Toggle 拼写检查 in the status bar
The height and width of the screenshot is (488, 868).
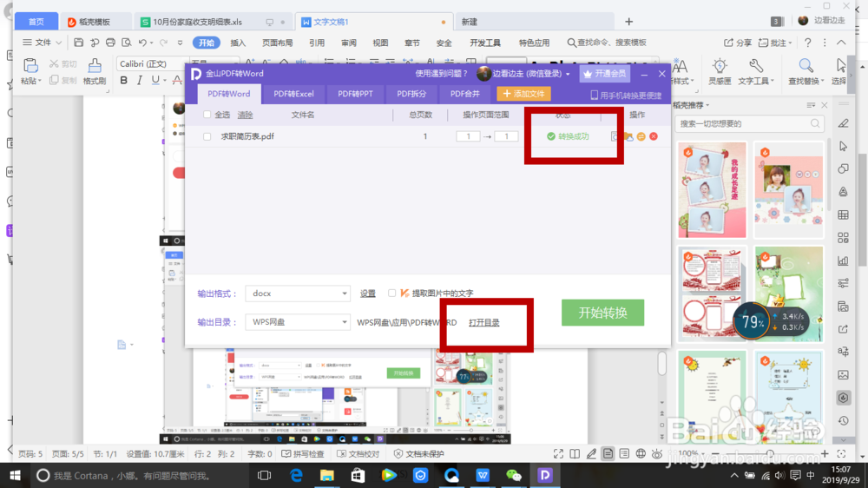point(303,453)
